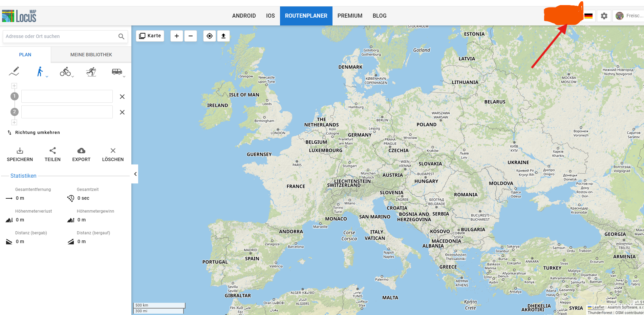Image resolution: width=644 pixels, height=315 pixels.
Task: Collapse the left side panel
Action: click(x=135, y=174)
